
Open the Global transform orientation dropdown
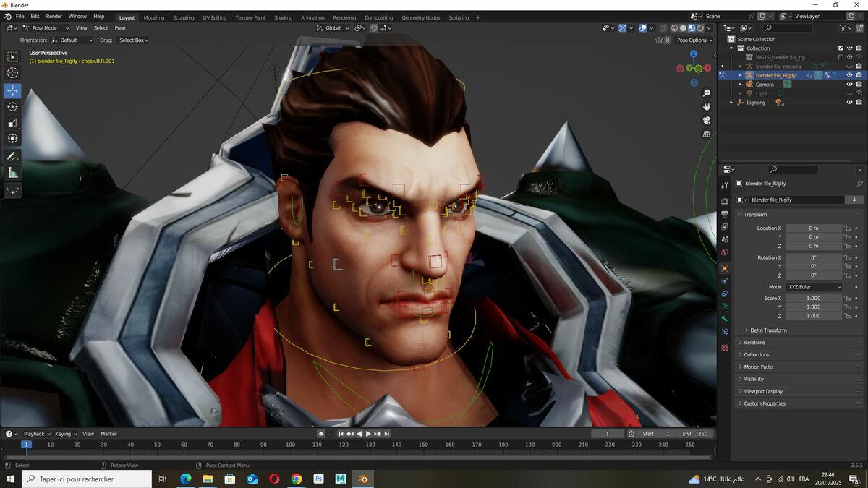(333, 28)
